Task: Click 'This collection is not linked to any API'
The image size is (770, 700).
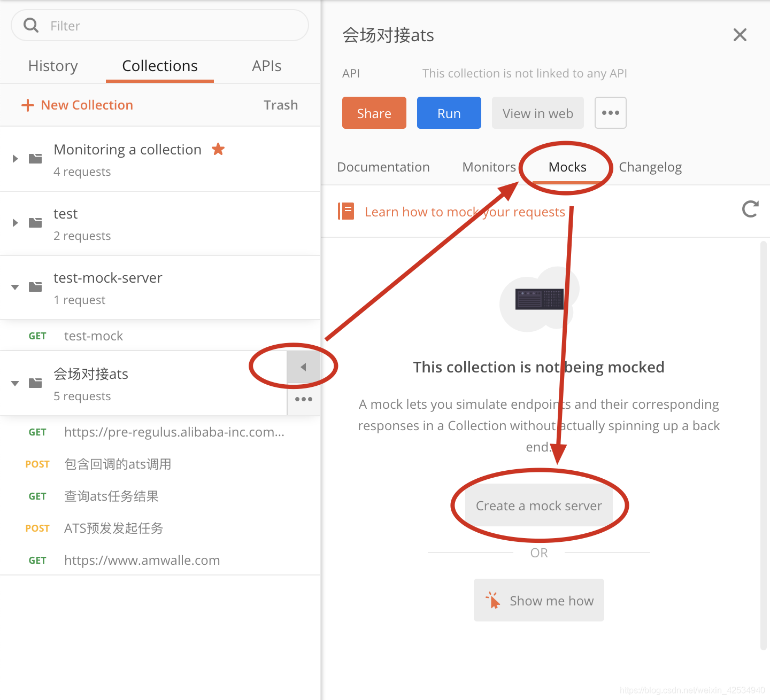Action: 525,73
